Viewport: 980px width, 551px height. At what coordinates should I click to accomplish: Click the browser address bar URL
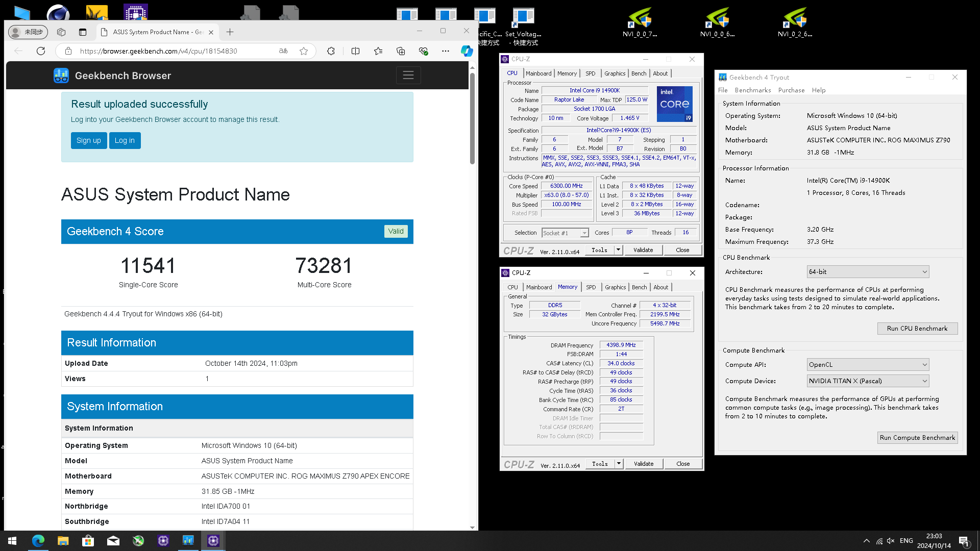pyautogui.click(x=158, y=51)
